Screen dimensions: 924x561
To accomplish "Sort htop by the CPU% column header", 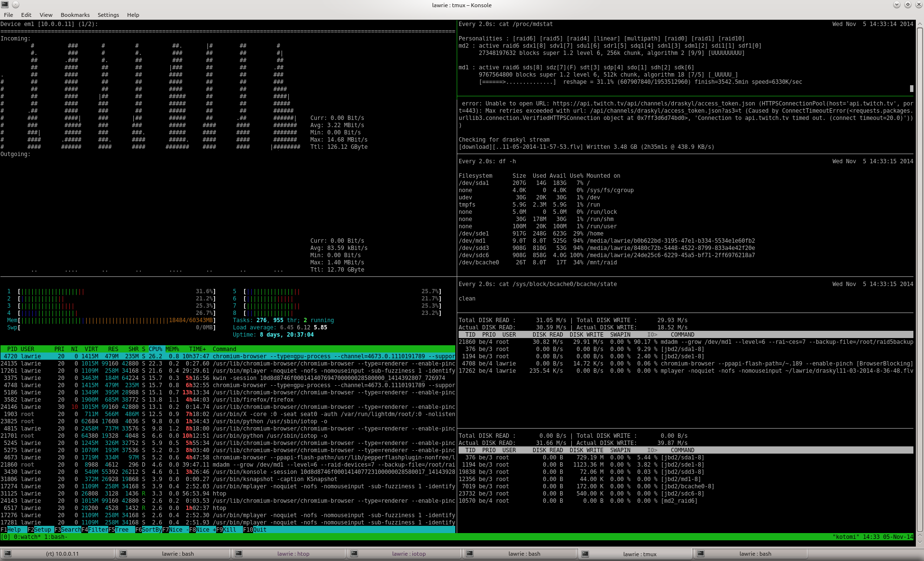I will pyautogui.click(x=155, y=349).
